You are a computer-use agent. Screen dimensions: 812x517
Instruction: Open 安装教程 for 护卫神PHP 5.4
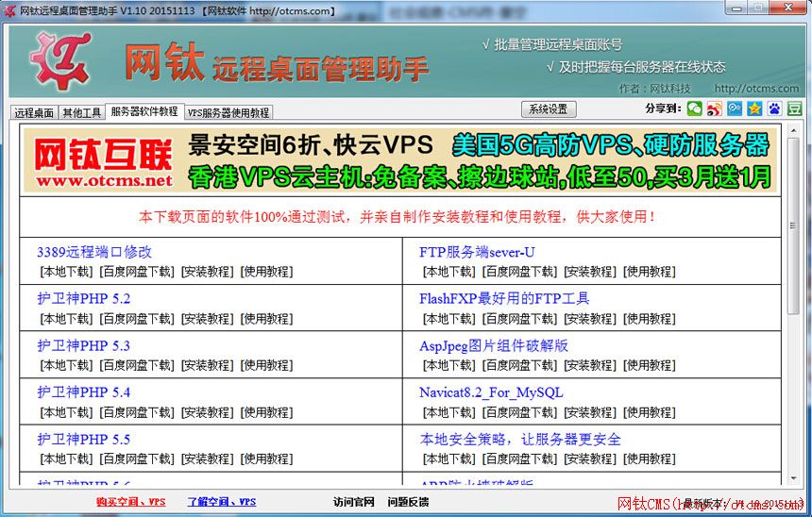pyautogui.click(x=207, y=412)
